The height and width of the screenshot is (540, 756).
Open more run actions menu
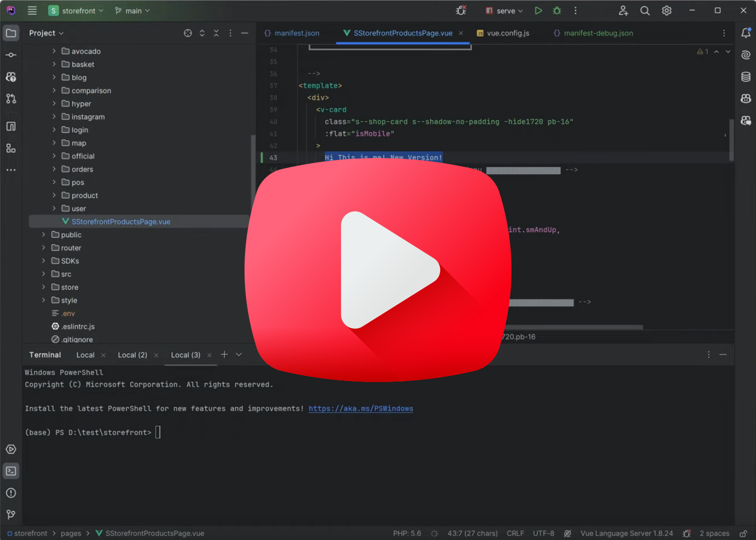click(576, 10)
